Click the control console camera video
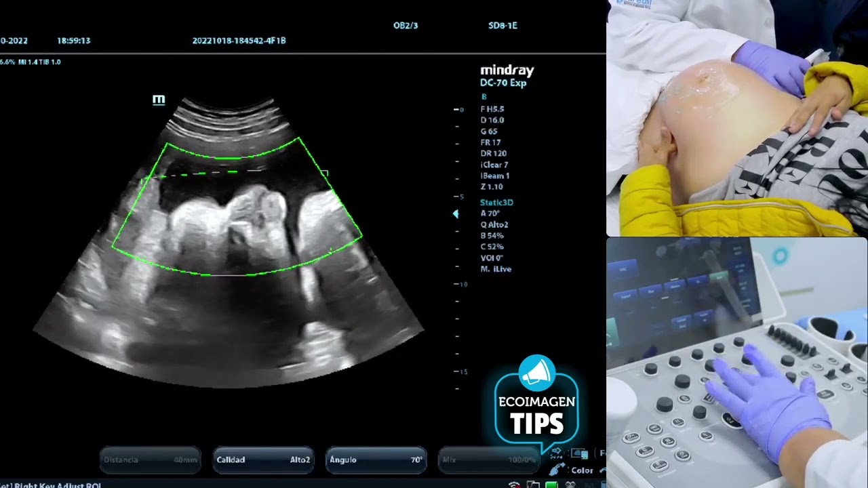Image resolution: width=868 pixels, height=488 pixels. coord(737,363)
